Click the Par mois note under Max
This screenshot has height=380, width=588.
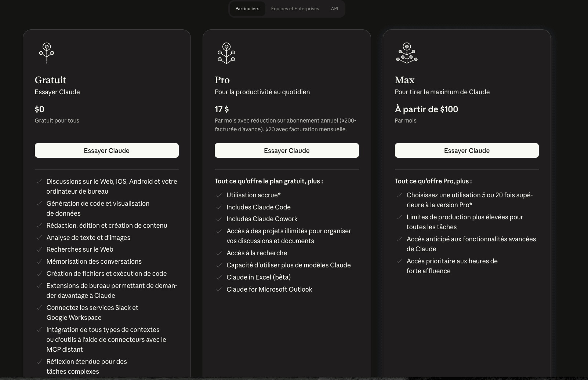point(406,120)
